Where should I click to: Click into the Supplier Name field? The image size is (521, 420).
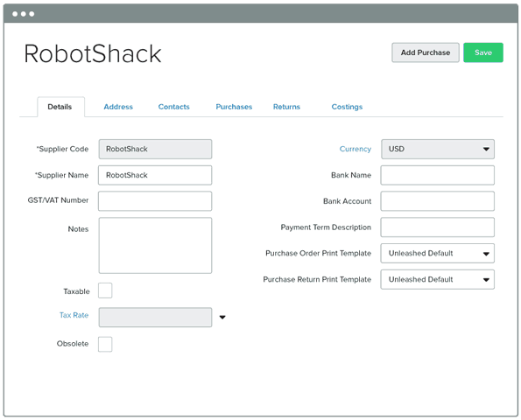(x=155, y=175)
